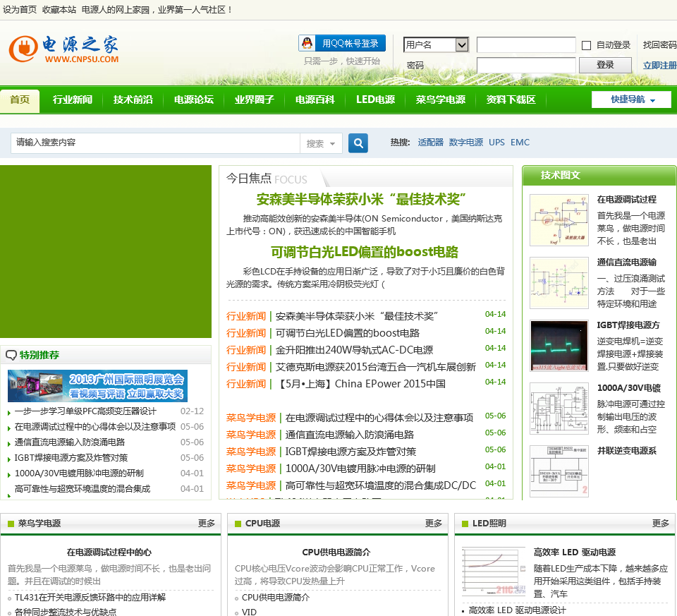677x616 pixels.
Task: Click the blue search magnifier icon
Action: click(358, 143)
